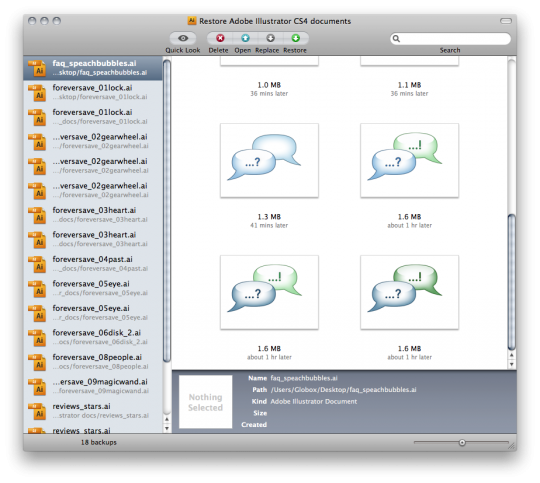Image resolution: width=540 pixels, height=483 pixels.
Task: Click the faq_speachbubbles.ai name in info panel
Action: [304, 378]
